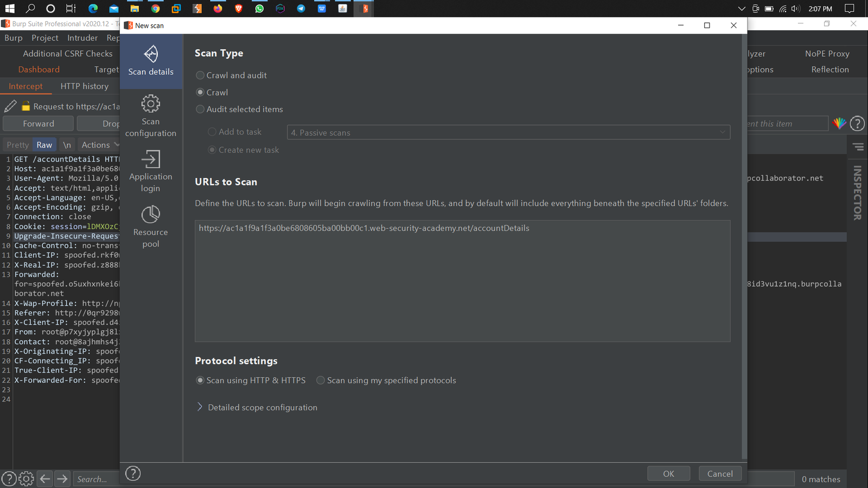The height and width of the screenshot is (488, 868).
Task: Open the vertical INSPECTOR panel label
Action: coord(858,192)
